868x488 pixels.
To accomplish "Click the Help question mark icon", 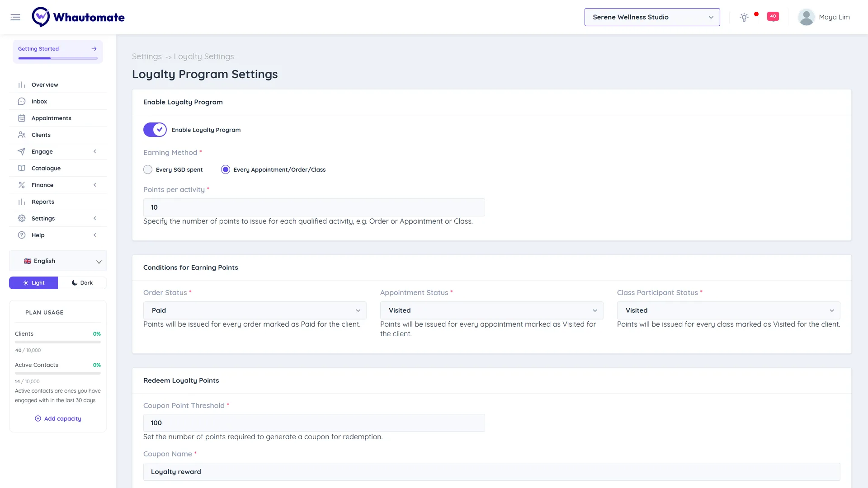I will (22, 235).
